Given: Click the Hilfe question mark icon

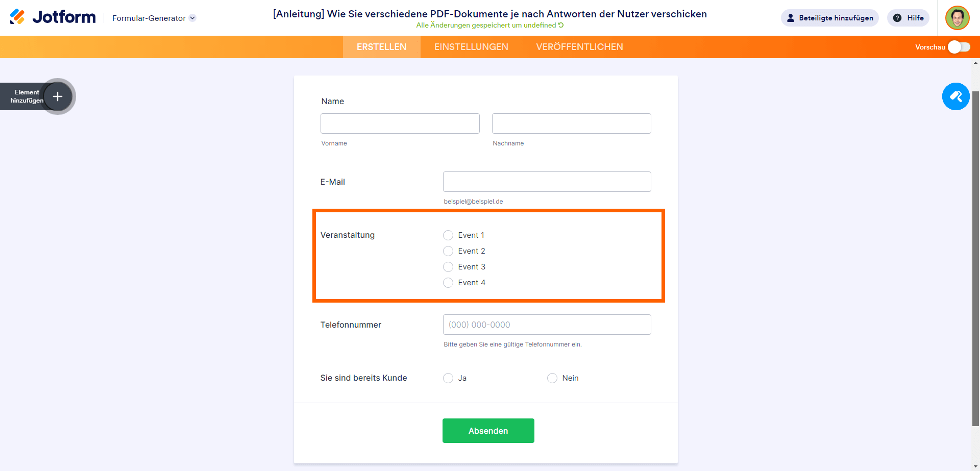Looking at the screenshot, I should [x=897, y=18].
